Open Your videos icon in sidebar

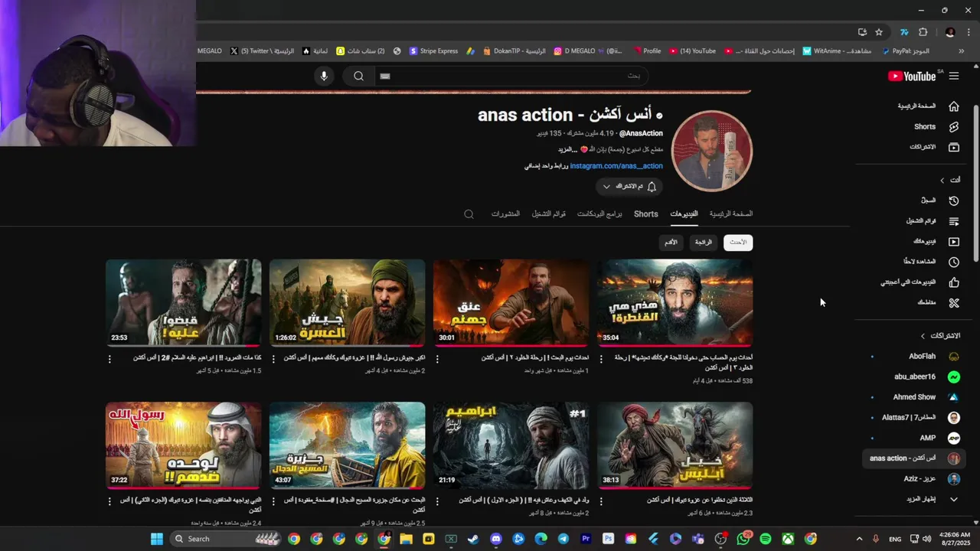[x=954, y=241]
